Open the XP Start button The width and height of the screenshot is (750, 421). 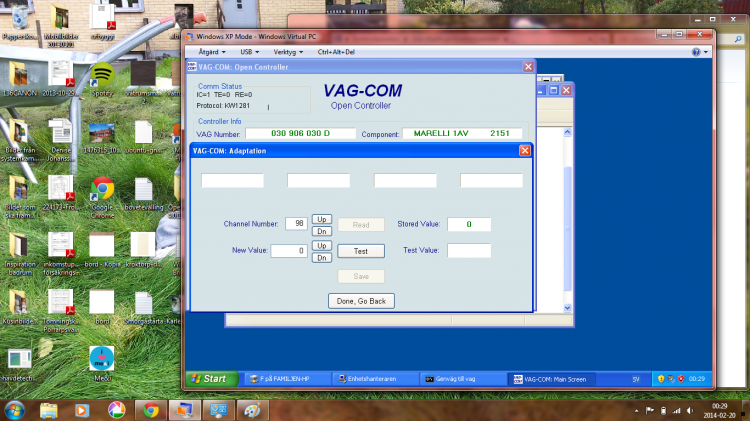(211, 379)
